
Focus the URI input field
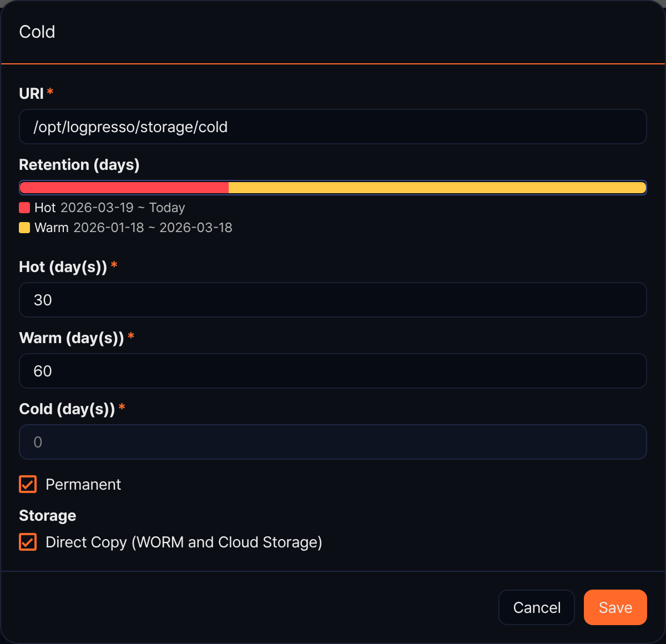pos(333,127)
